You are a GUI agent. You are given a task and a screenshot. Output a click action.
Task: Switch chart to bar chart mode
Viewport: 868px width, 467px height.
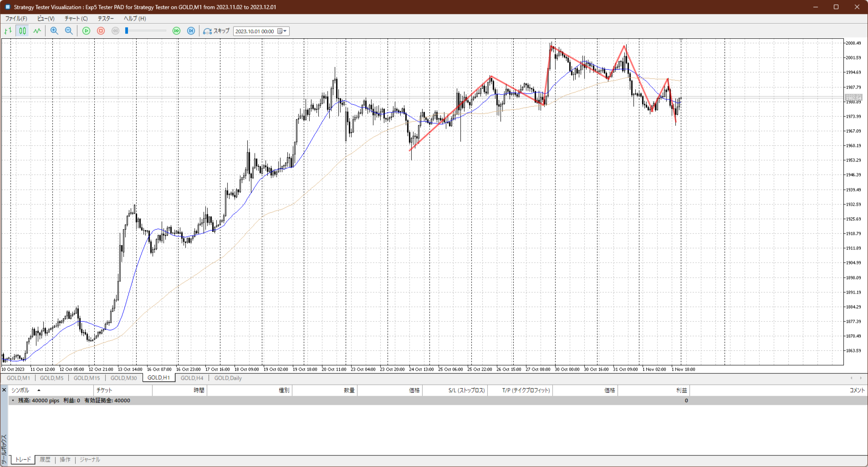point(8,31)
